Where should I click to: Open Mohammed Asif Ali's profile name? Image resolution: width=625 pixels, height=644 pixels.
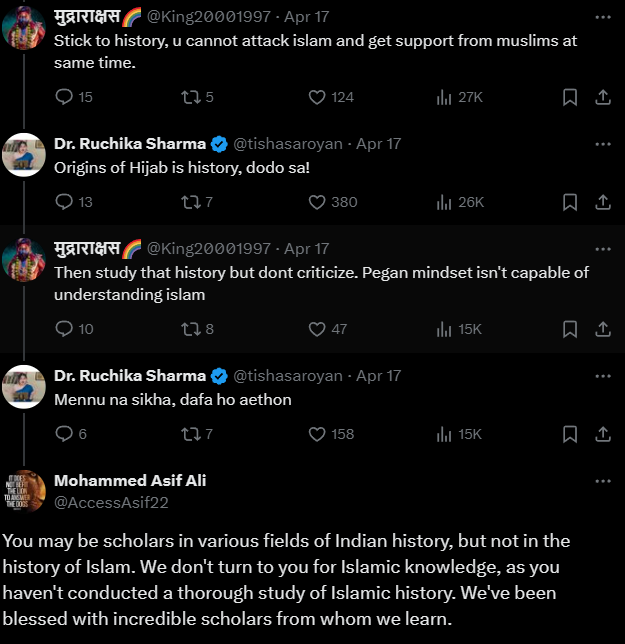coord(130,481)
